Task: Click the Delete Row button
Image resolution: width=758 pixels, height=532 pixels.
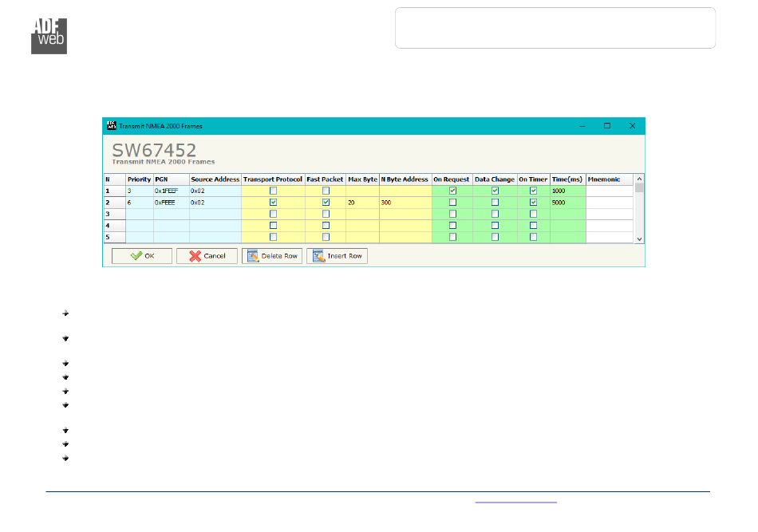Action: point(272,256)
